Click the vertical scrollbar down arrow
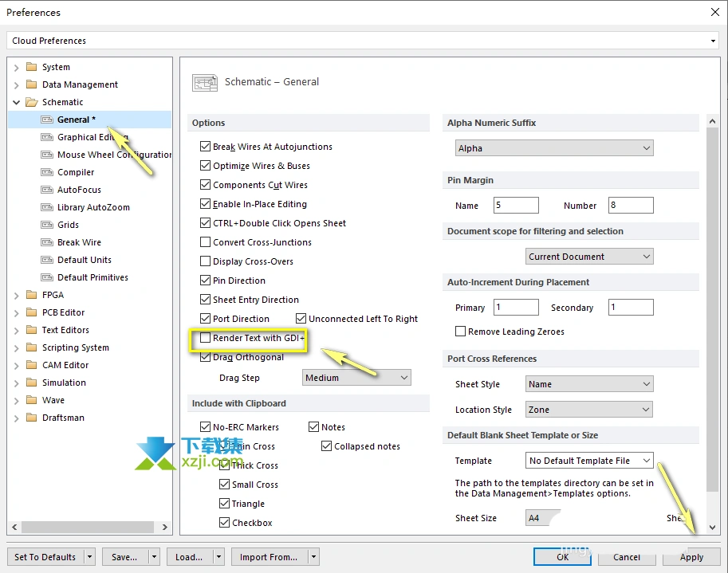Viewport: 728px width, 573px height. [713, 528]
